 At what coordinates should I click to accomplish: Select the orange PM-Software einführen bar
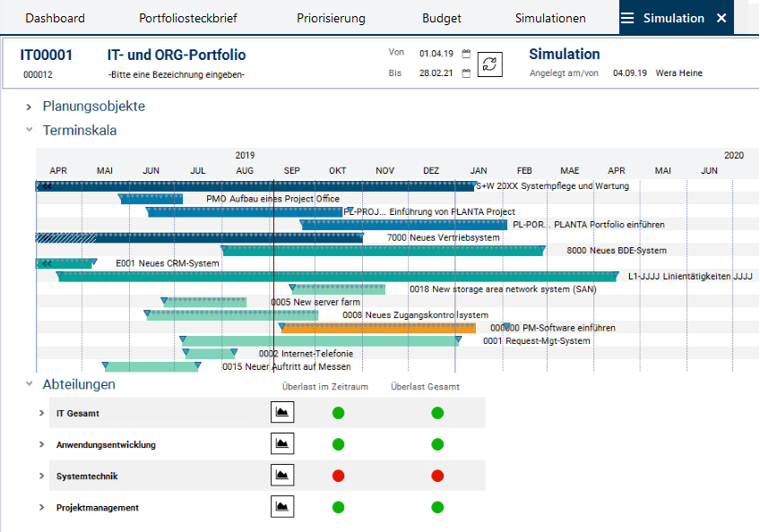point(376,328)
